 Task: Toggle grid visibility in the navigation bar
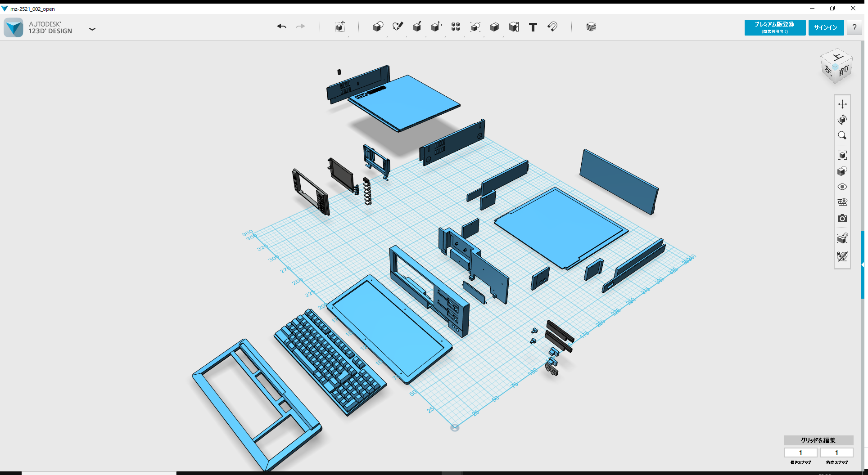pos(842,202)
